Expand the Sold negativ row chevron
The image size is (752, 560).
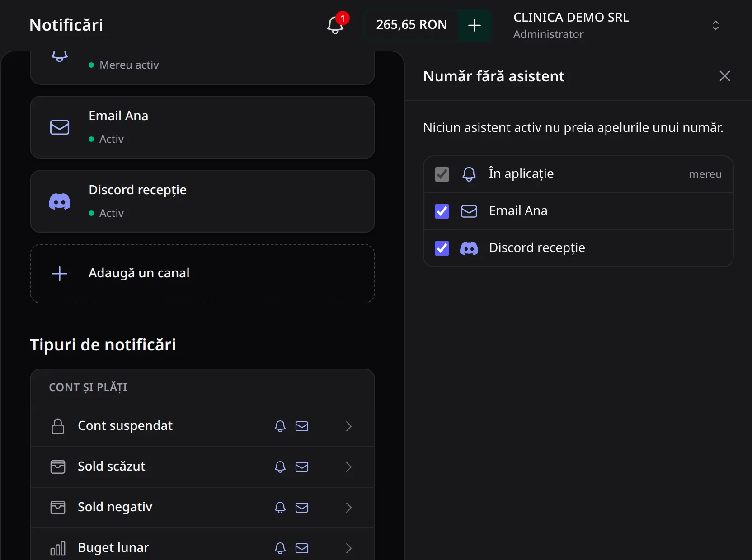pos(348,508)
